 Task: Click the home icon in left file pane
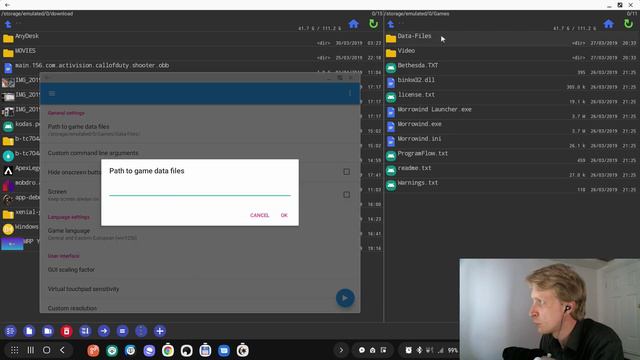353,24
